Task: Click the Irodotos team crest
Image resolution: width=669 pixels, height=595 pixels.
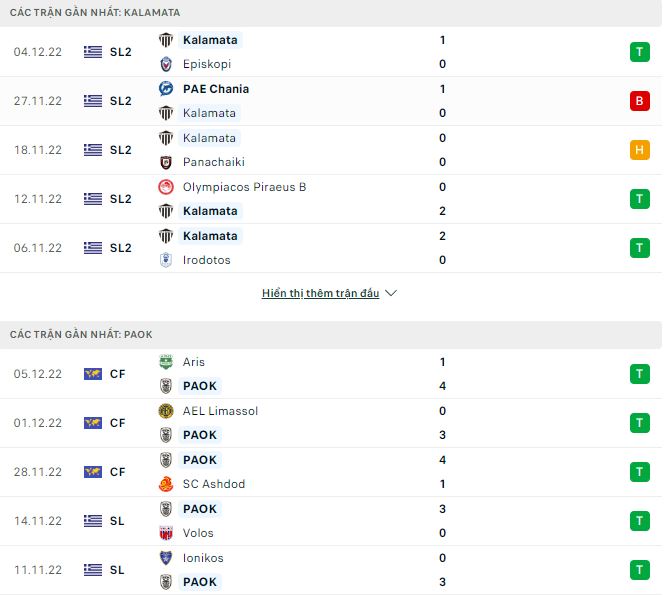Action: point(166,260)
